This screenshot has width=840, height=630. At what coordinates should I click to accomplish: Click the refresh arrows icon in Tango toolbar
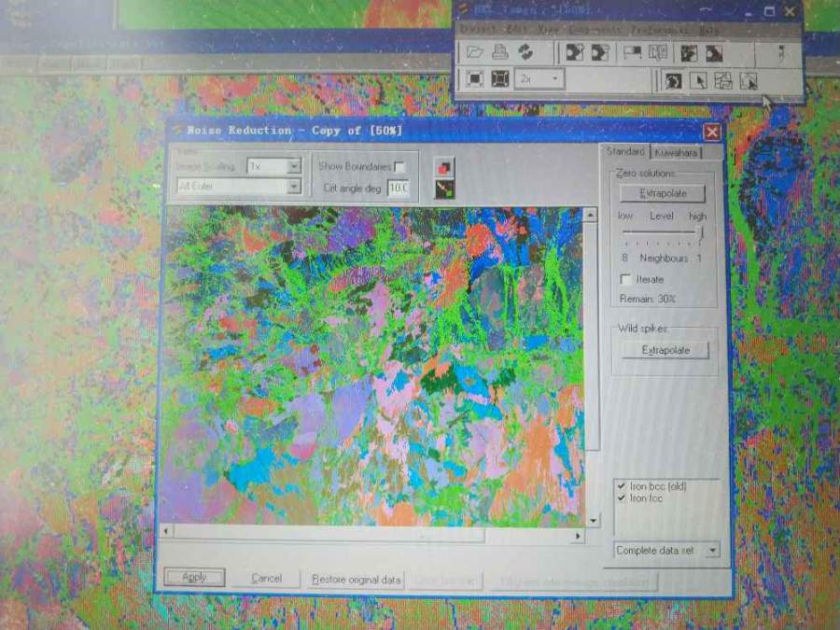click(x=525, y=52)
